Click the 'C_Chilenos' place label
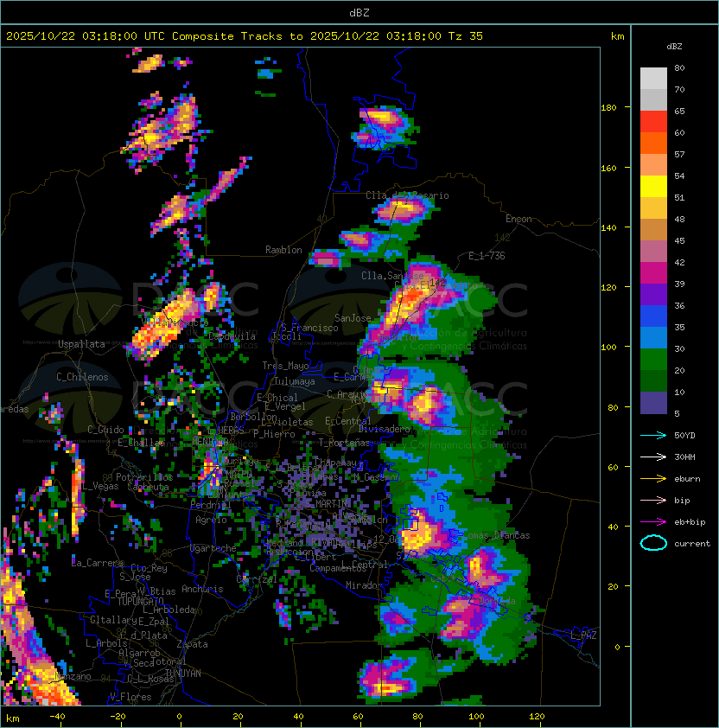This screenshot has width=719, height=728. [82, 377]
